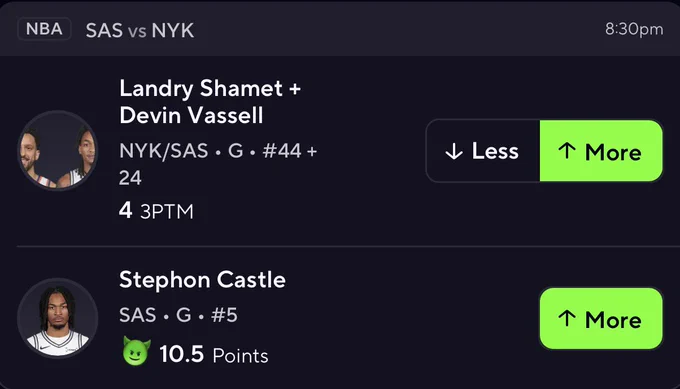The height and width of the screenshot is (389, 680).
Task: Click the up arrow in Castle's More button
Action: pos(567,319)
